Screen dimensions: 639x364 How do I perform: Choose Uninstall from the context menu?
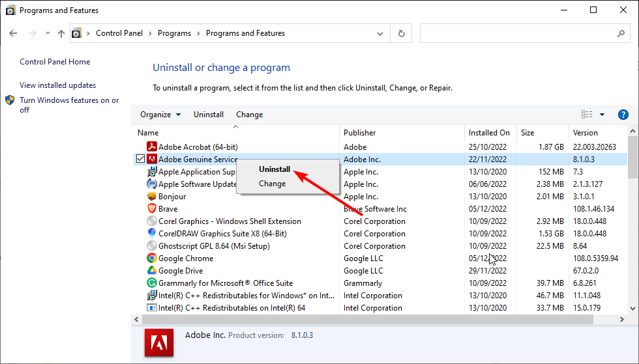275,169
